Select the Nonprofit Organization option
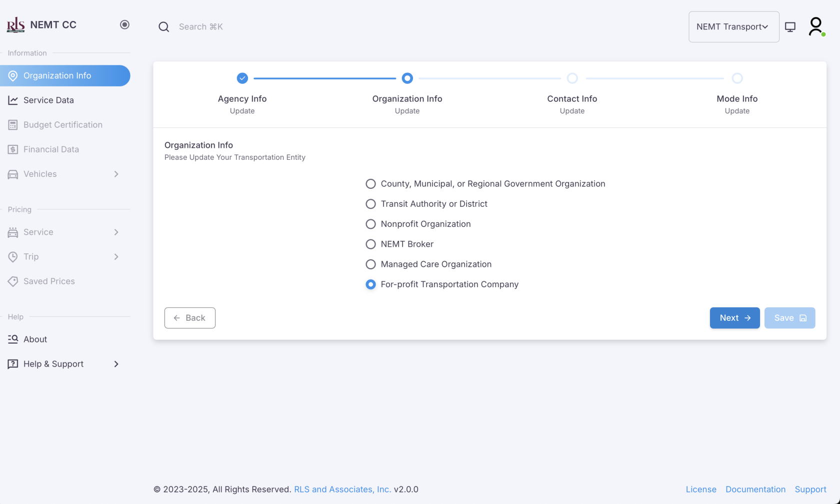This screenshot has height=504, width=840. (370, 224)
